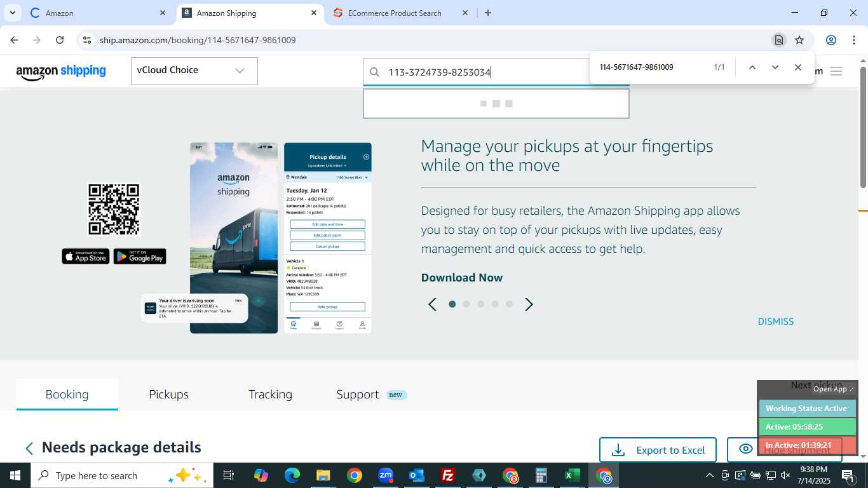Viewport: 868px width, 488px height.
Task: Go back using Needs package details chevron
Action: (29, 449)
